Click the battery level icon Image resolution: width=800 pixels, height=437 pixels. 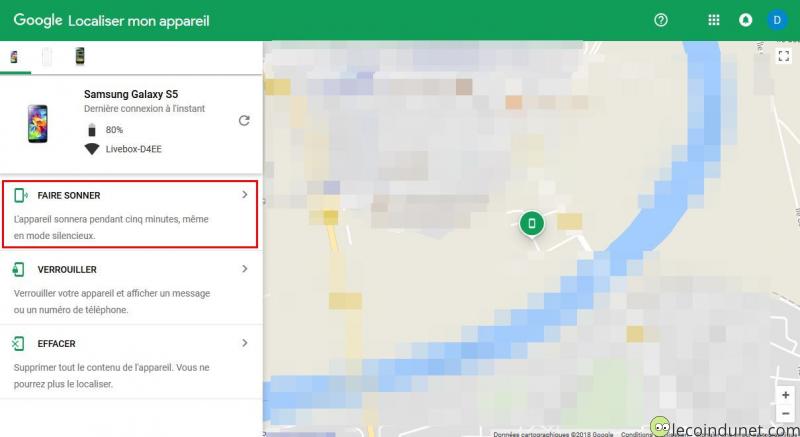tap(92, 130)
